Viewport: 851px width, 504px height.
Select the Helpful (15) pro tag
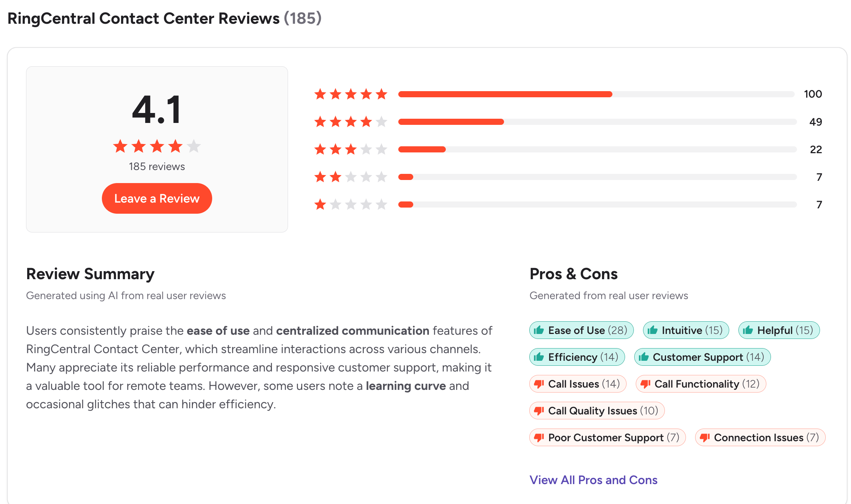(778, 330)
